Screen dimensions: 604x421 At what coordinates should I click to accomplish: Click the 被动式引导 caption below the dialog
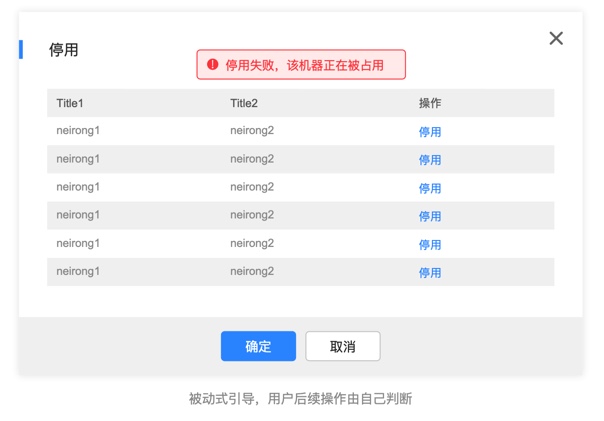click(300, 399)
